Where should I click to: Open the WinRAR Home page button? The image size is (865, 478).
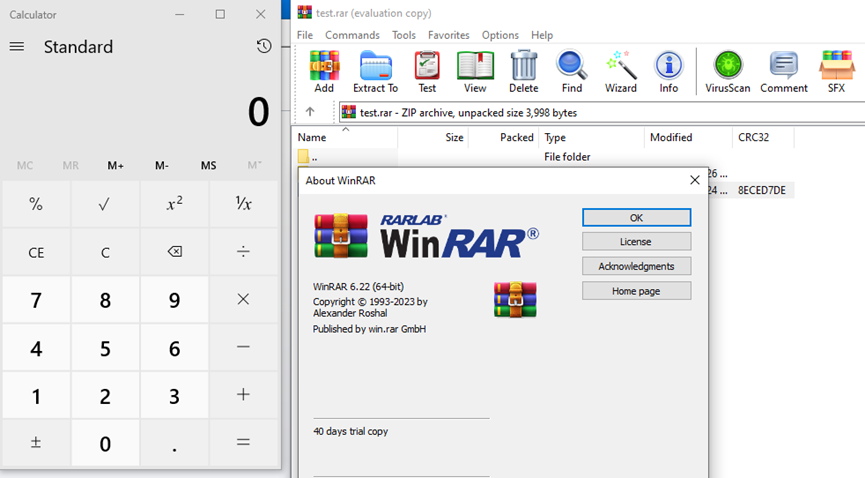pos(636,291)
